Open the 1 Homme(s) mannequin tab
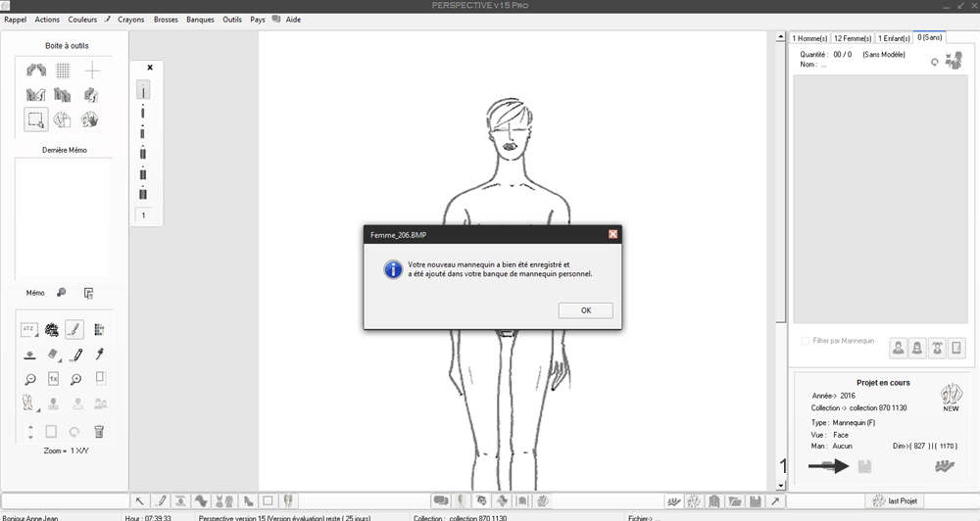This screenshot has width=980, height=521. (x=809, y=38)
